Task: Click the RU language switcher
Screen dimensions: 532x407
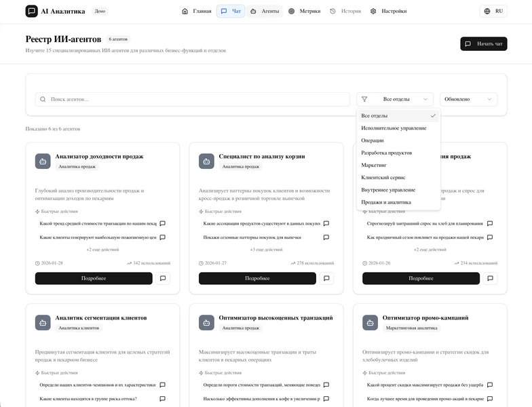Action: tap(493, 11)
